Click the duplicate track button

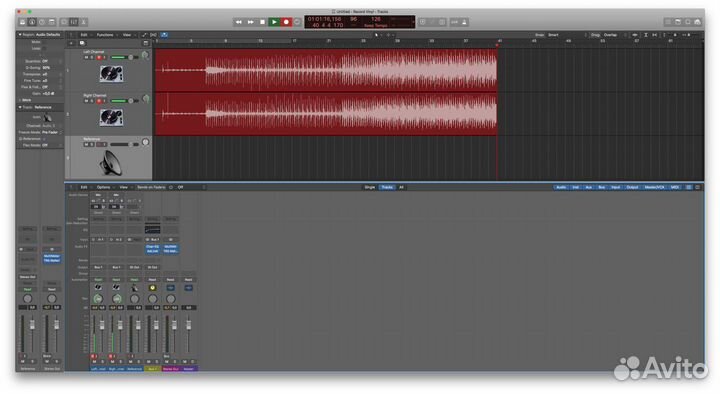pos(82,43)
